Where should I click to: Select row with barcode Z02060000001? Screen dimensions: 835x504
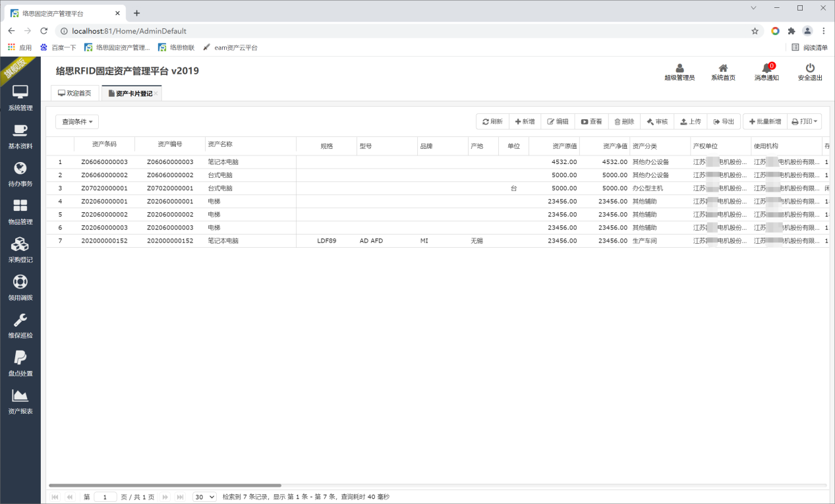click(438, 202)
